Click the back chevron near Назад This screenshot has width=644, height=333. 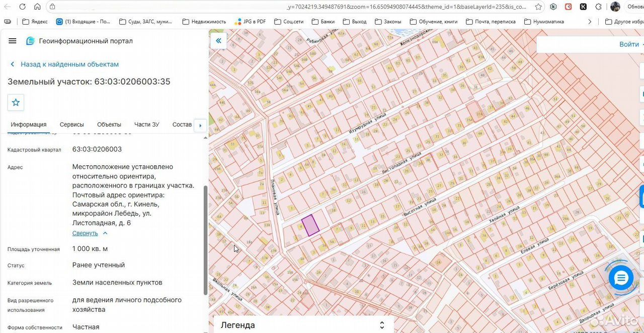tap(13, 64)
